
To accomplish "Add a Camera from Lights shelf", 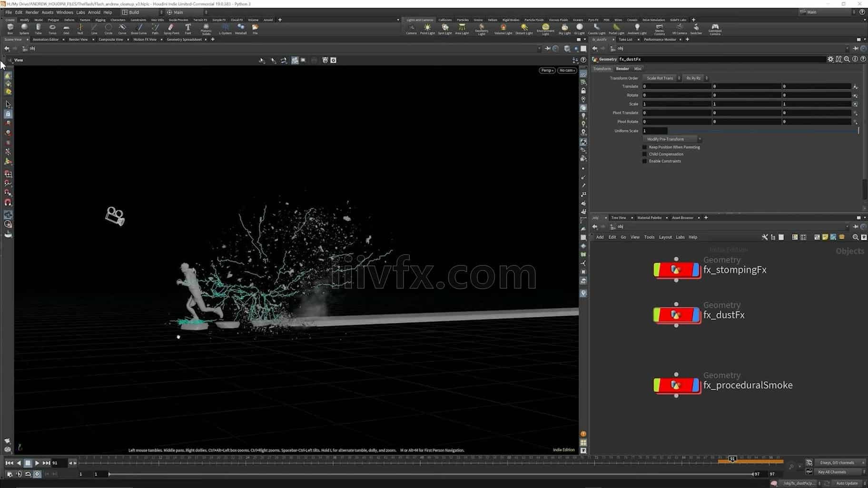I will (411, 29).
